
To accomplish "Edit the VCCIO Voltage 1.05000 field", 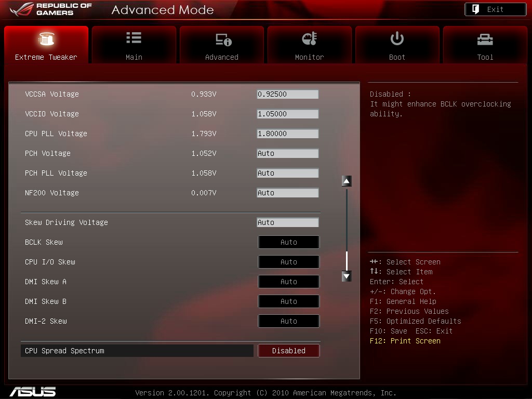I will [288, 114].
